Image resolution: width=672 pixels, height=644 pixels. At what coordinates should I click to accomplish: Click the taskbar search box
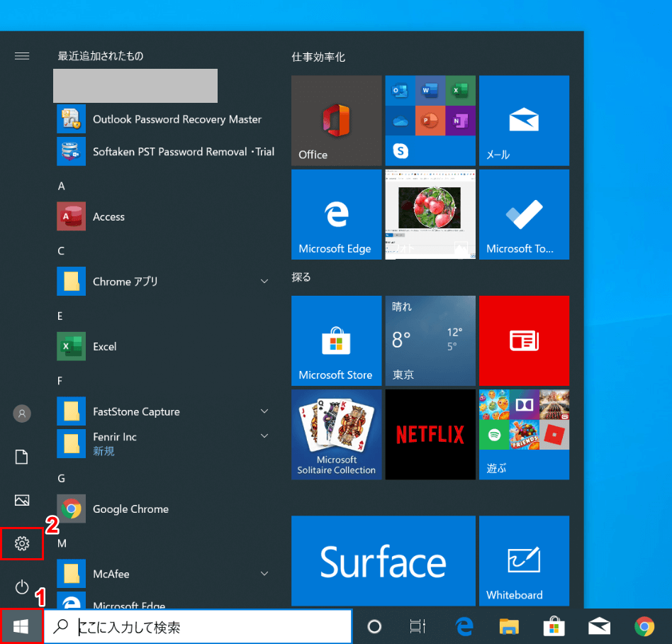click(x=198, y=626)
